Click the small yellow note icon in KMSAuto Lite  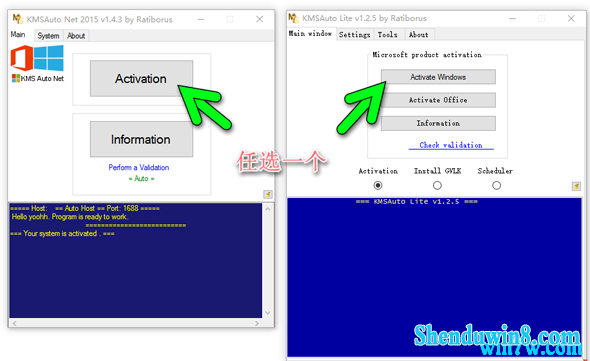tap(576, 186)
